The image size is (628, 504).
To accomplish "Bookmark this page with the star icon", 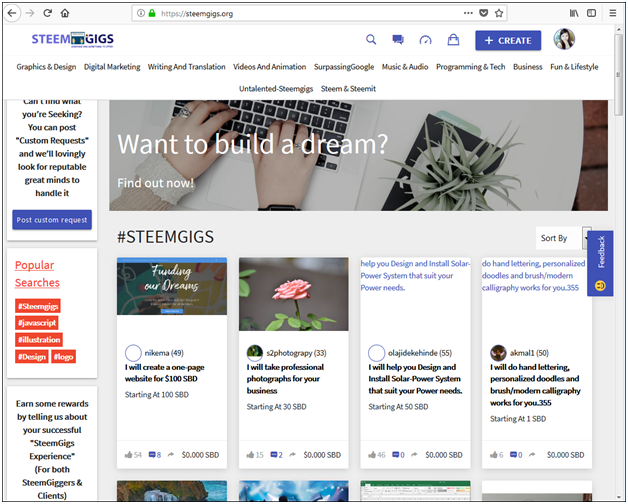I will (x=499, y=13).
